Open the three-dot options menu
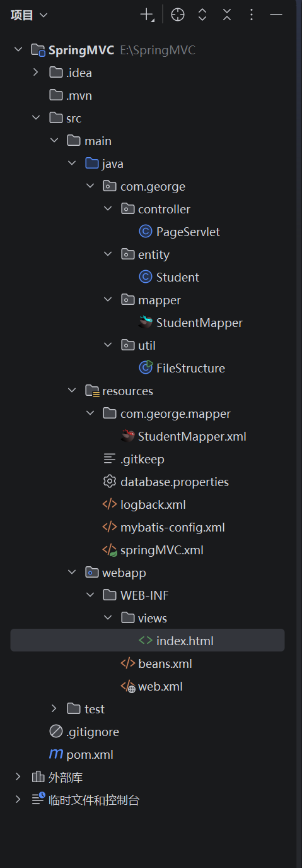Viewport: 302px width, 868px height. (252, 15)
